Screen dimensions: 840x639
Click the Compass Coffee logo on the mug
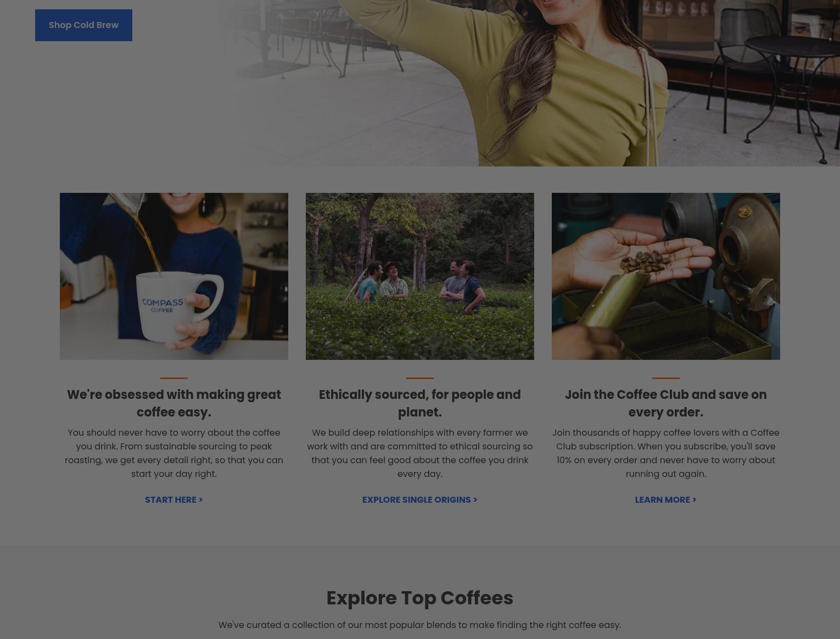tap(163, 305)
